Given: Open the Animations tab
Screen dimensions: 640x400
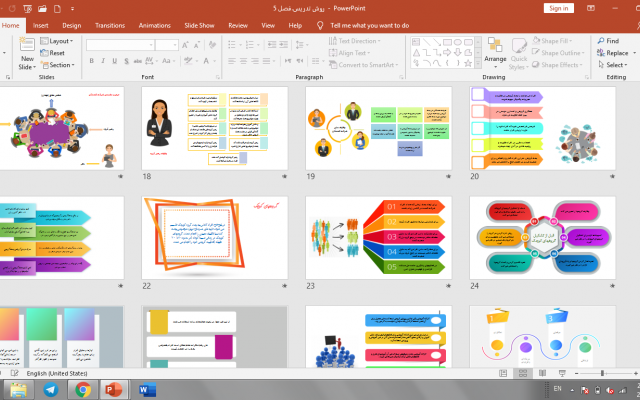Looking at the screenshot, I should [x=155, y=25].
